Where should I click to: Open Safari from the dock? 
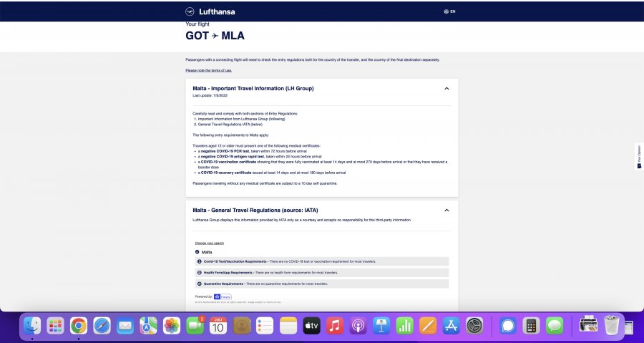[x=102, y=326]
